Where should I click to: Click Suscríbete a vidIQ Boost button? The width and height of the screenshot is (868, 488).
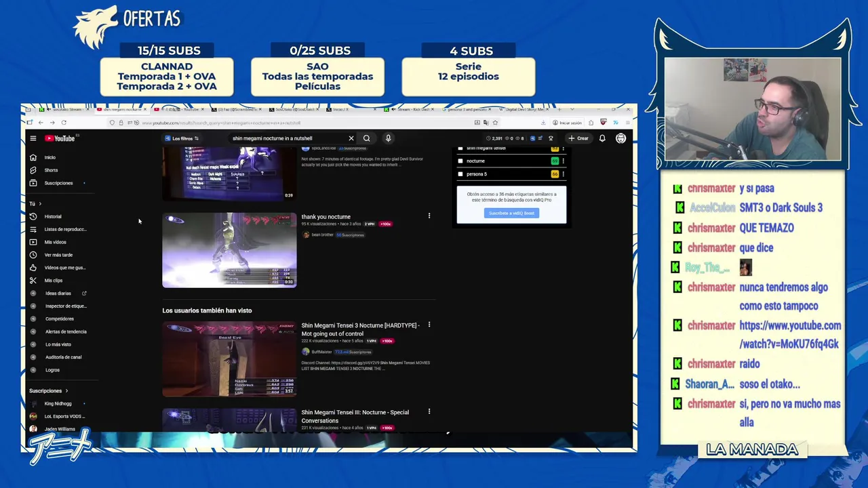(511, 213)
